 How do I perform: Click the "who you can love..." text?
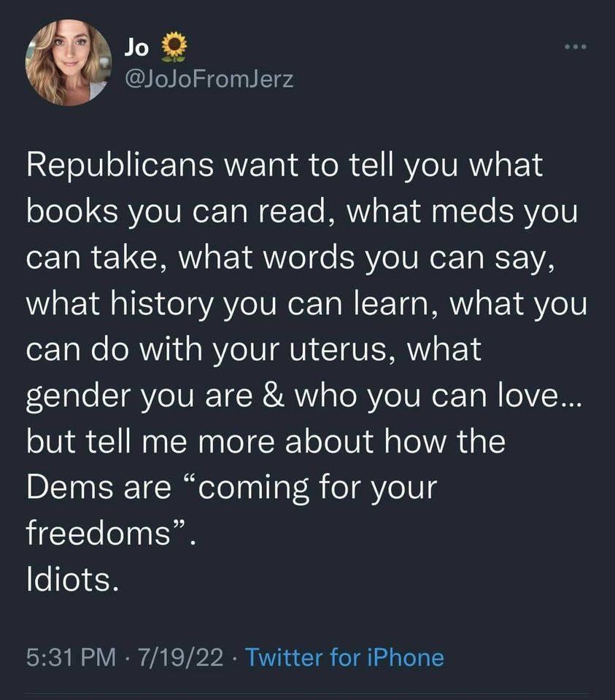[x=438, y=395]
